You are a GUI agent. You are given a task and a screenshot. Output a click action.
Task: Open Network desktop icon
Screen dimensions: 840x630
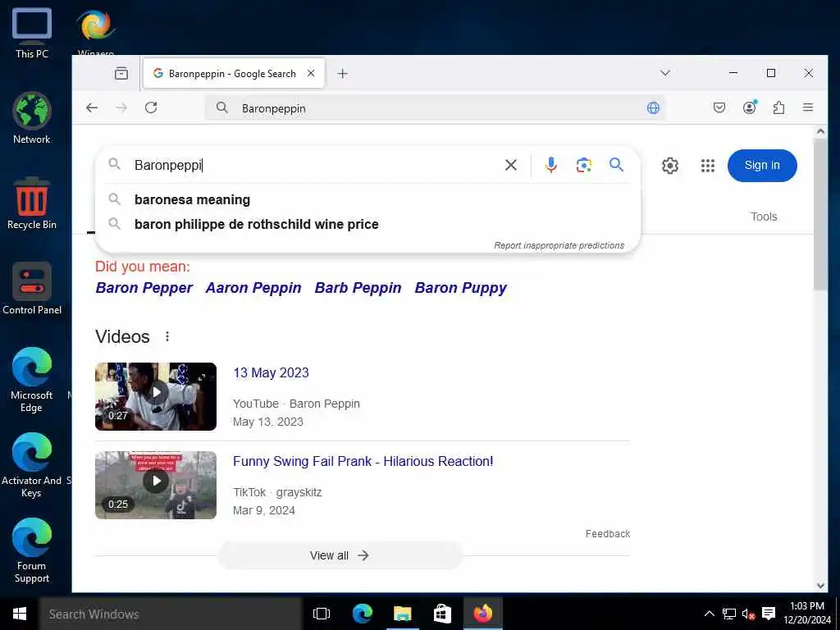click(x=32, y=118)
